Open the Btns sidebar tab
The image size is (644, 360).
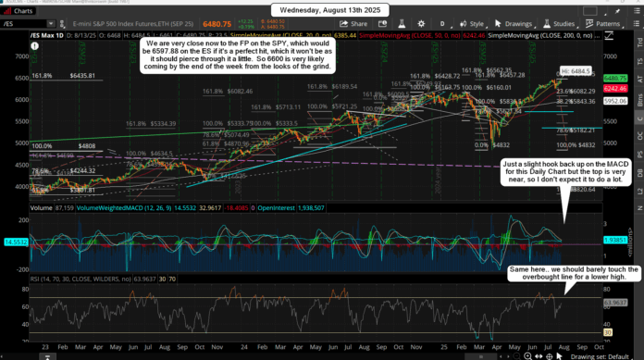tap(639, 99)
